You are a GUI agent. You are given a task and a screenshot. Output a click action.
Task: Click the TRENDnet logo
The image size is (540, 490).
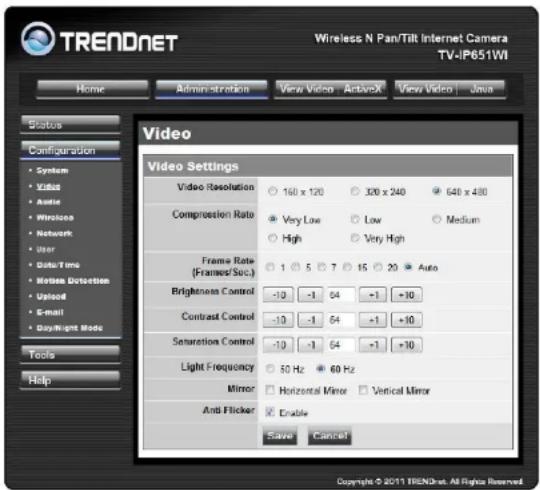click(99, 40)
